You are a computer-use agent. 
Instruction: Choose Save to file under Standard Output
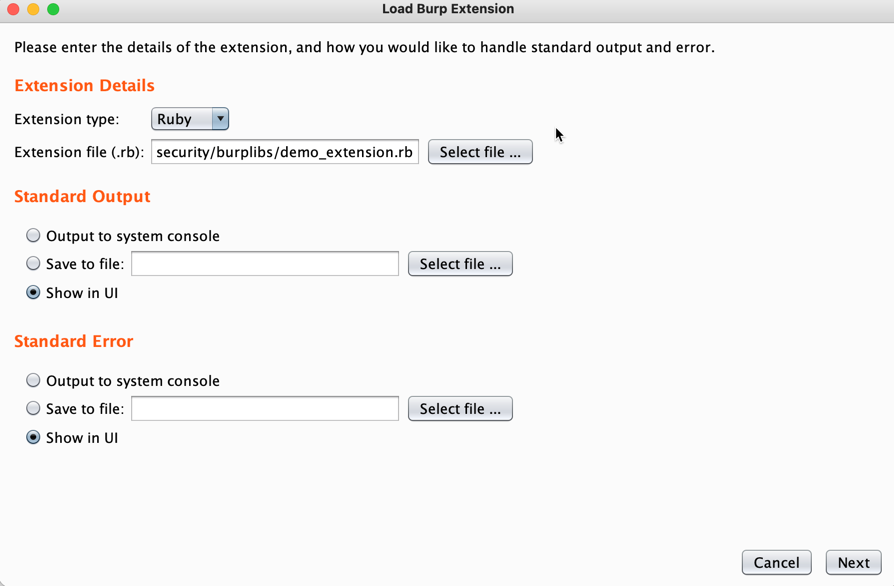(x=31, y=263)
